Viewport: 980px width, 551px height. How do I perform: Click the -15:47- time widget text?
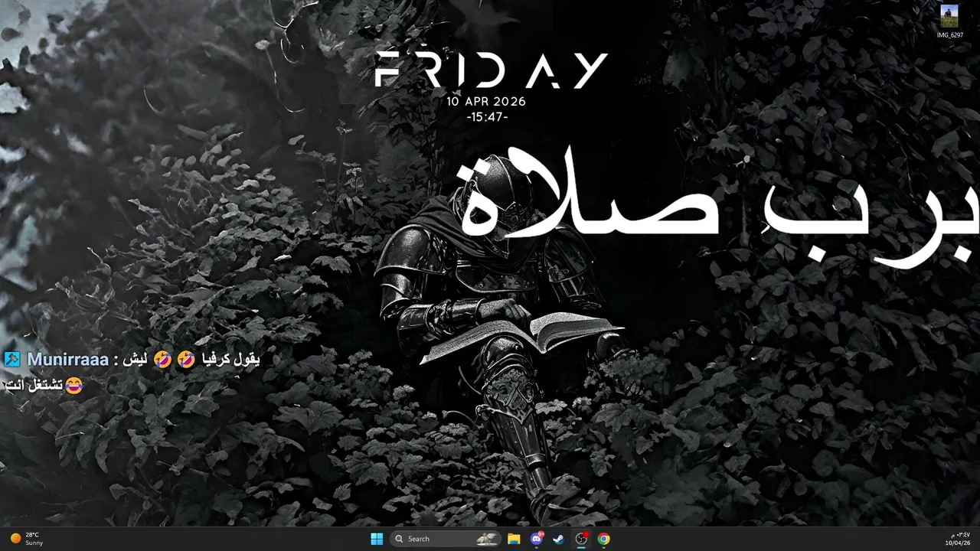(487, 117)
